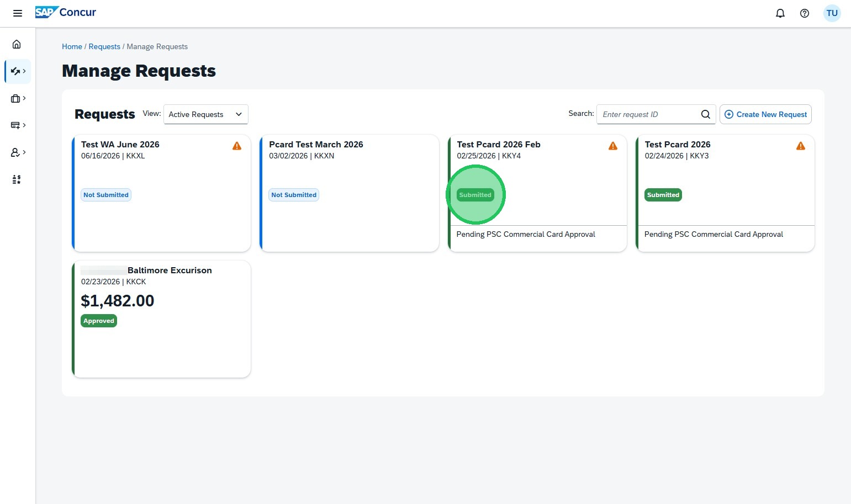Click alert icon on Test Pcard 2026 card

[x=801, y=146]
